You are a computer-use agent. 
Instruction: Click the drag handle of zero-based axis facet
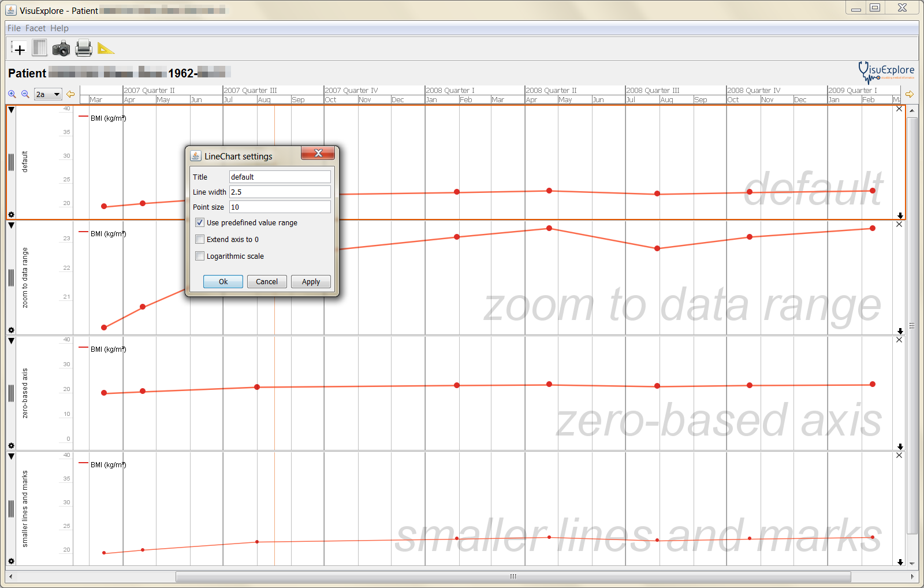click(x=11, y=393)
